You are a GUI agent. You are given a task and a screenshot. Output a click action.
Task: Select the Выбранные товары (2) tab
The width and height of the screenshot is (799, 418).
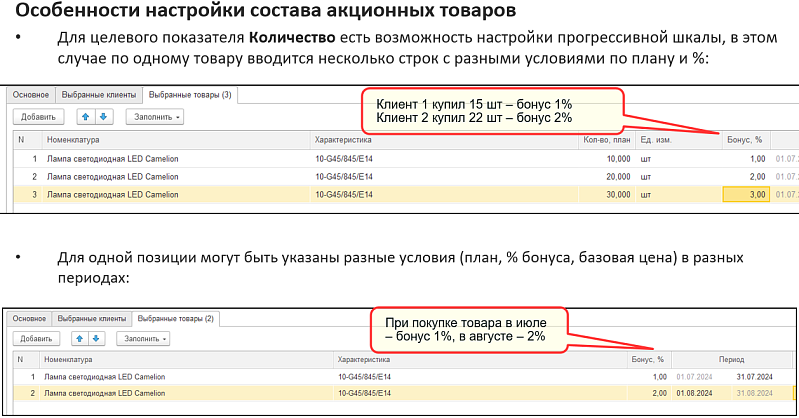[x=176, y=319]
